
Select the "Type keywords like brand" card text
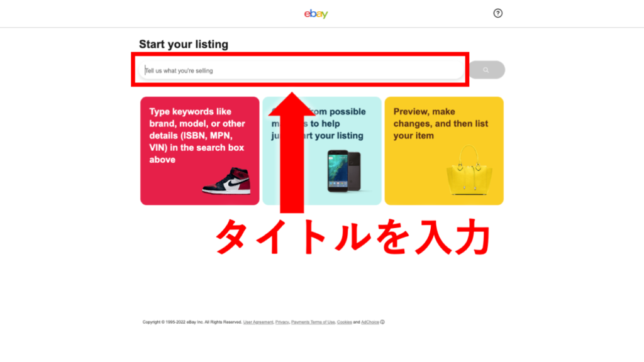pos(197,136)
